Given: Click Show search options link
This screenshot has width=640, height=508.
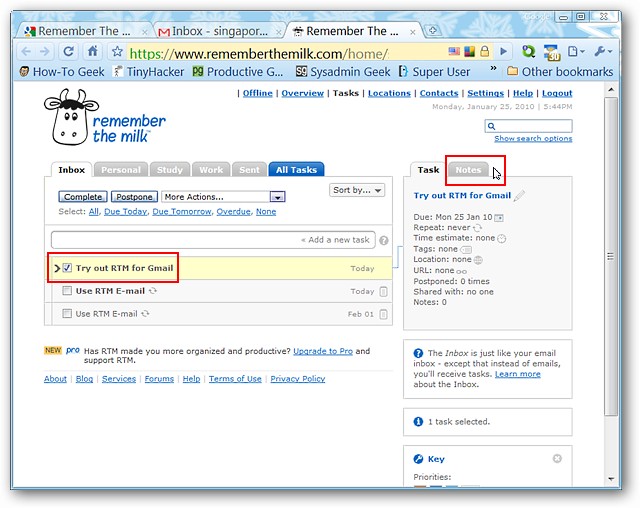Looking at the screenshot, I should tap(533, 138).
